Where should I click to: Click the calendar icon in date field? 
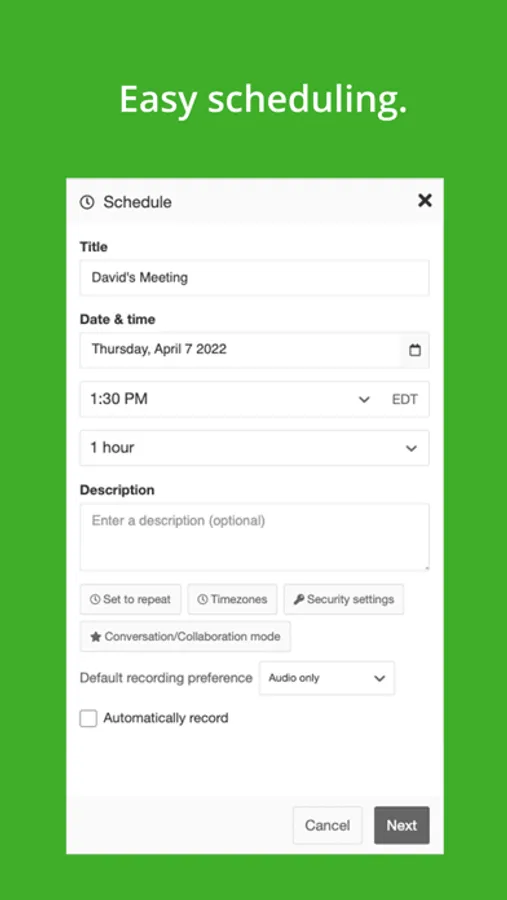415,350
